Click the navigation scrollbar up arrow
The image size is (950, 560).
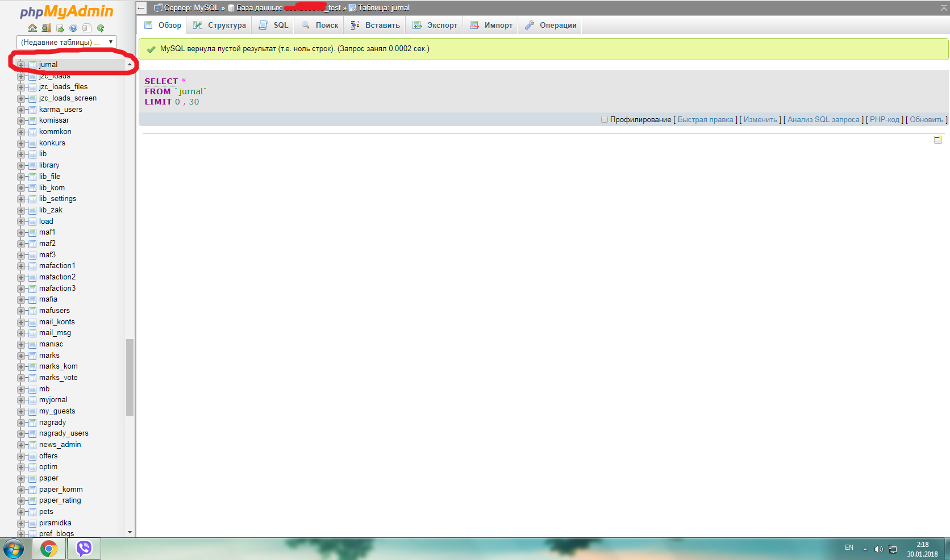click(x=130, y=64)
